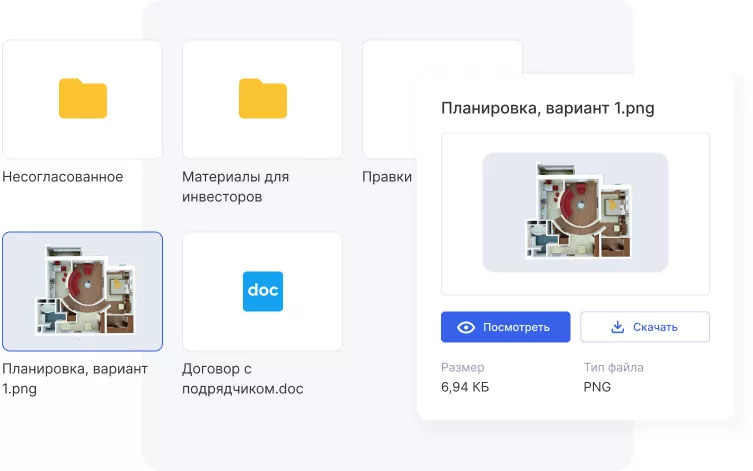Click the download arrow icon in Скачать
This screenshot has height=471, width=753.
point(617,327)
